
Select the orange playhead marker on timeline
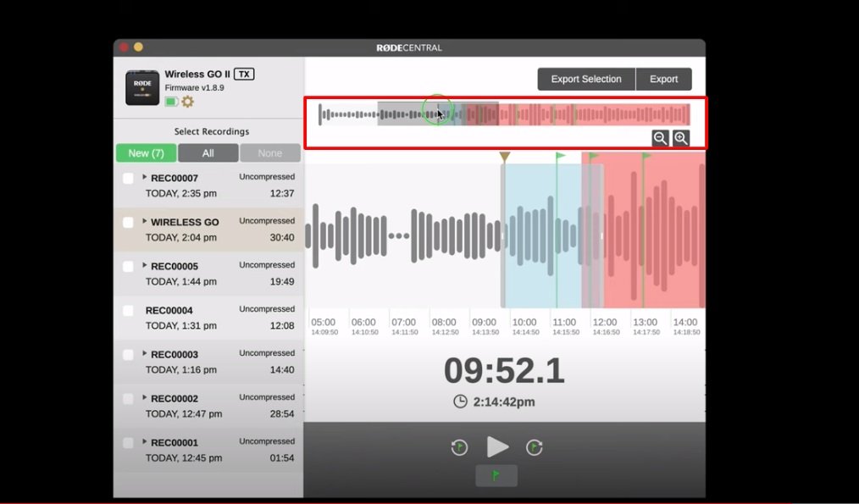point(505,158)
